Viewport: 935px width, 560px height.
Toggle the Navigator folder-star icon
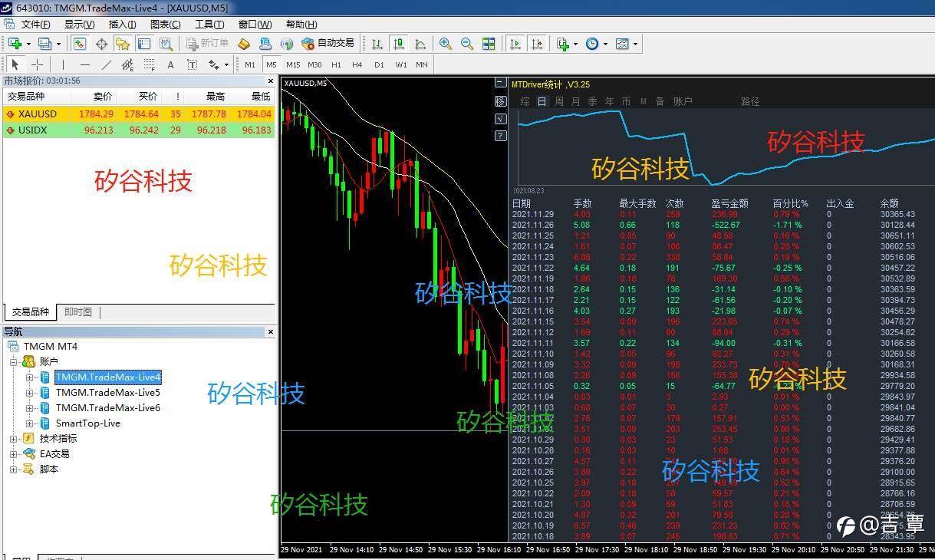123,44
